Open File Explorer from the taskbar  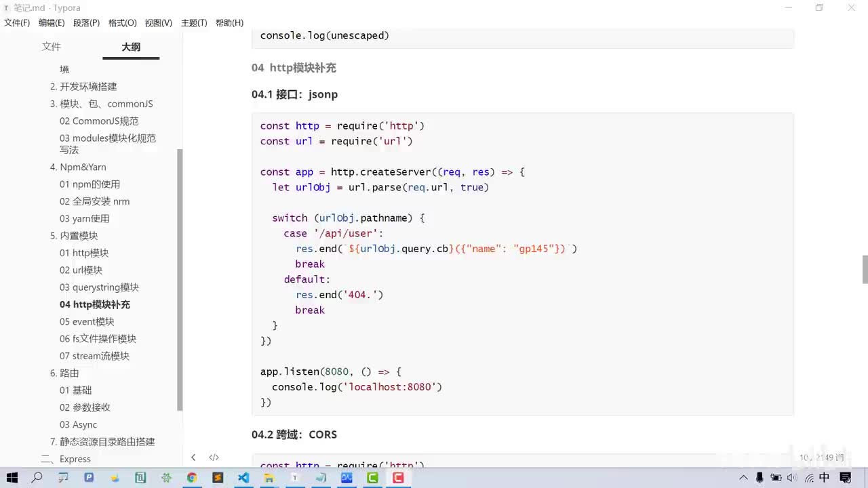[x=269, y=478]
